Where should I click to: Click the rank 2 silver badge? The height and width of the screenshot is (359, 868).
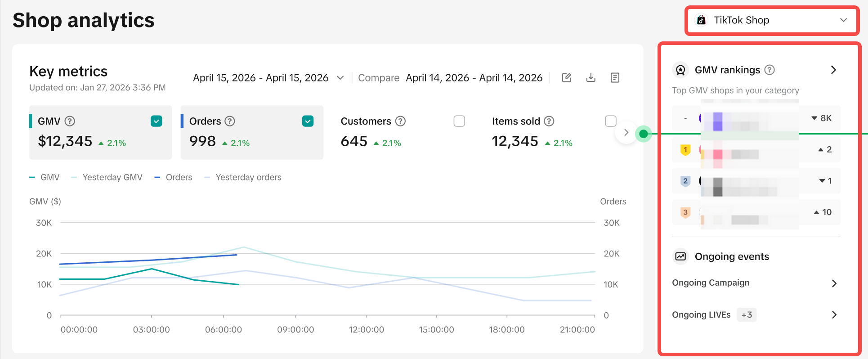point(685,181)
